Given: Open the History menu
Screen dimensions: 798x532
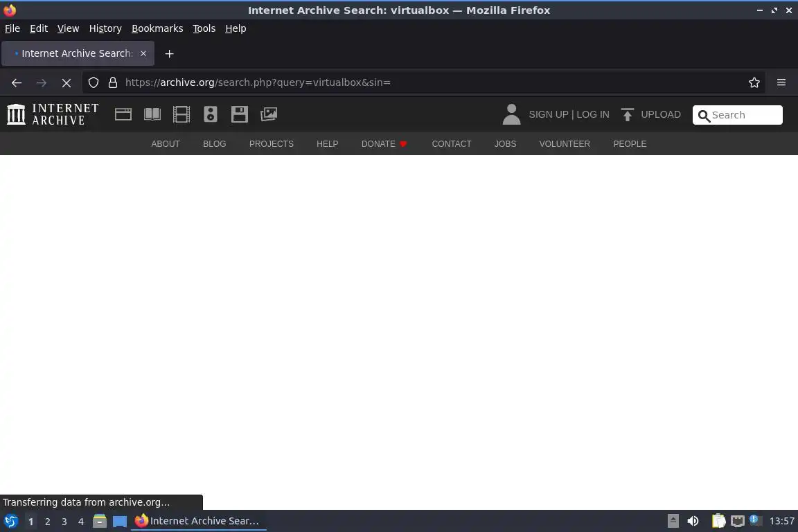Looking at the screenshot, I should click(105, 28).
